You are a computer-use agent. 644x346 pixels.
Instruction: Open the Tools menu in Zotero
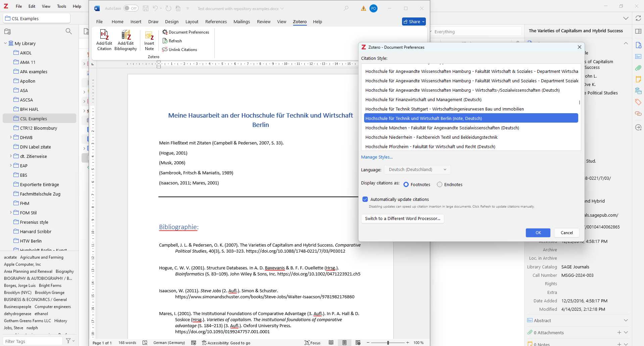[x=61, y=6]
